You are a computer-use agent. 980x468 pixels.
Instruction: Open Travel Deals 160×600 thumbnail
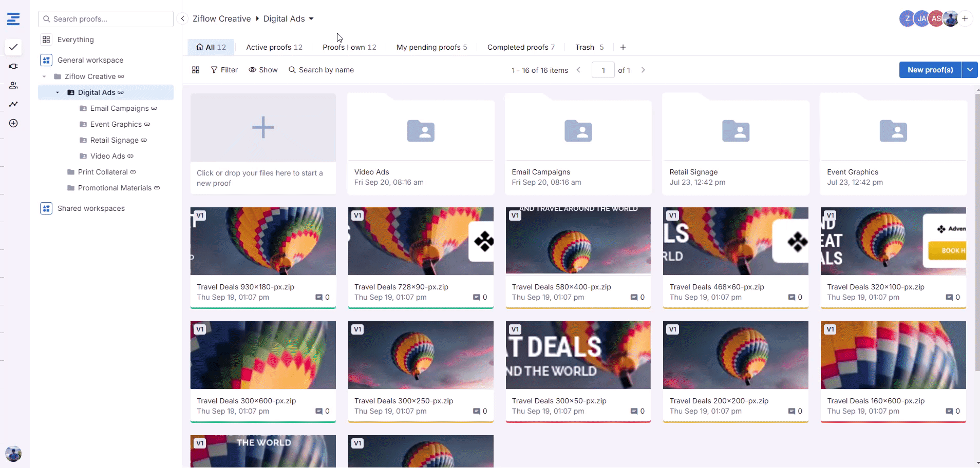[893, 355]
